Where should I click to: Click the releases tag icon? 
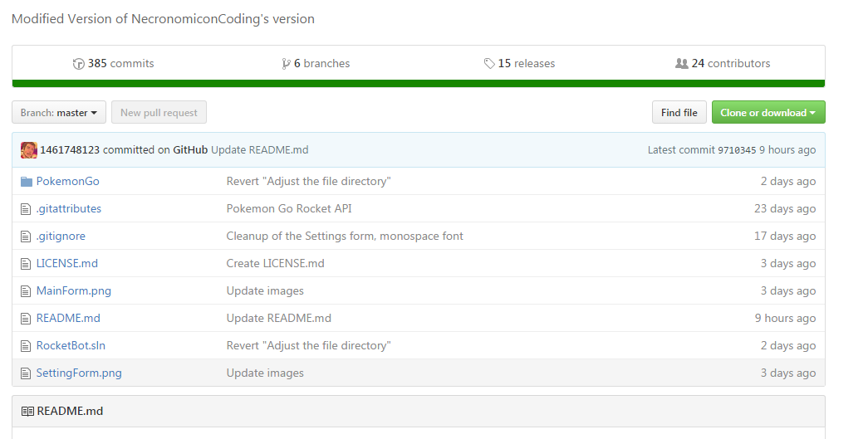tap(489, 64)
